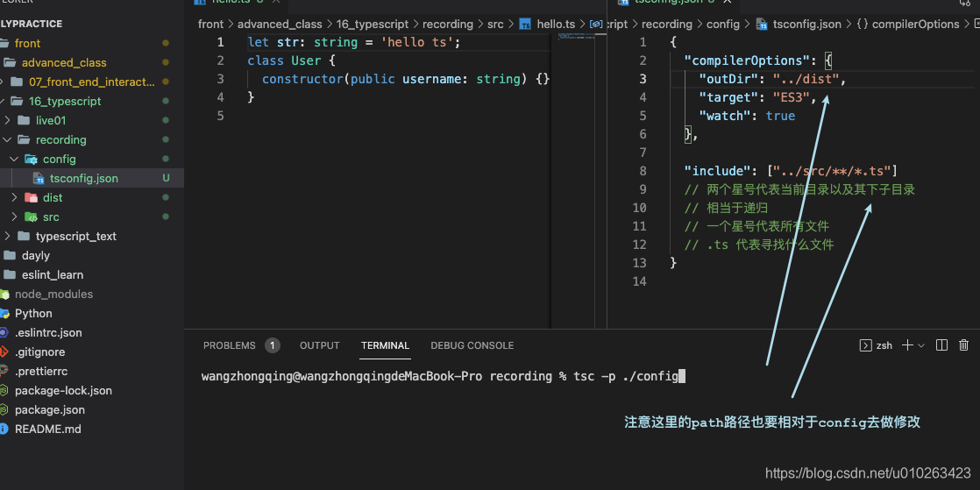980x490 pixels.
Task: Select the front folder in explorer
Action: tap(27, 43)
